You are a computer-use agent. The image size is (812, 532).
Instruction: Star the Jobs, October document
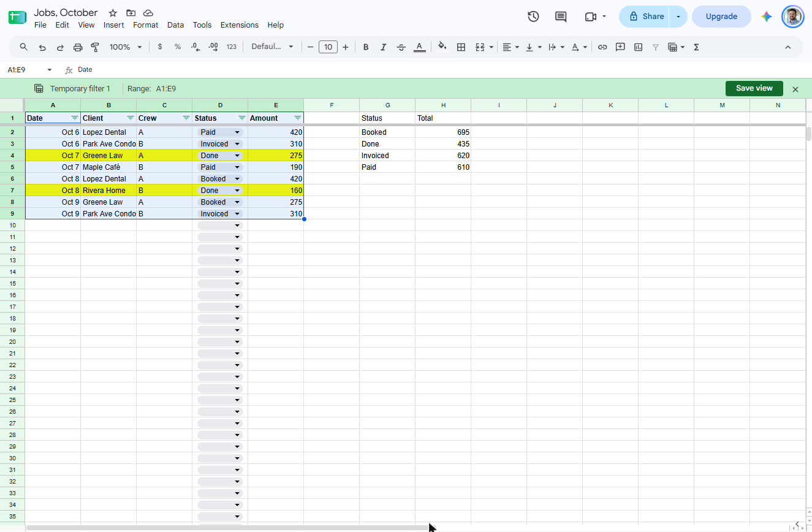pyautogui.click(x=113, y=13)
